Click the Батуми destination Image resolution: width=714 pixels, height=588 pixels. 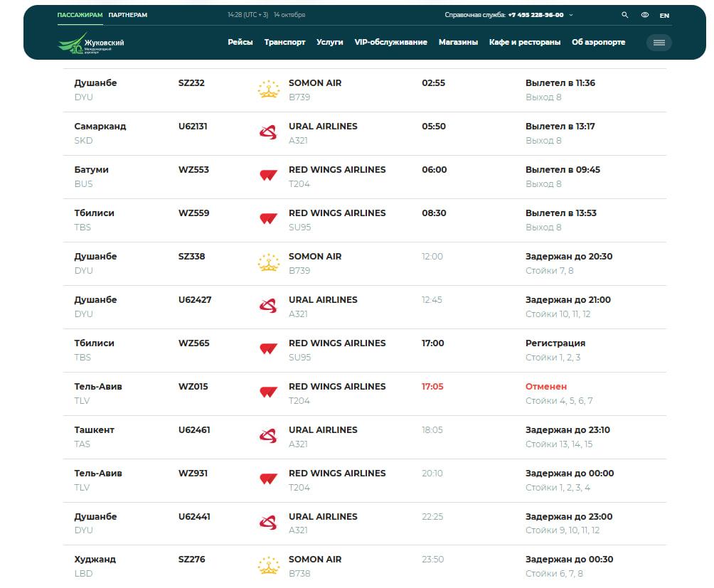(92, 170)
